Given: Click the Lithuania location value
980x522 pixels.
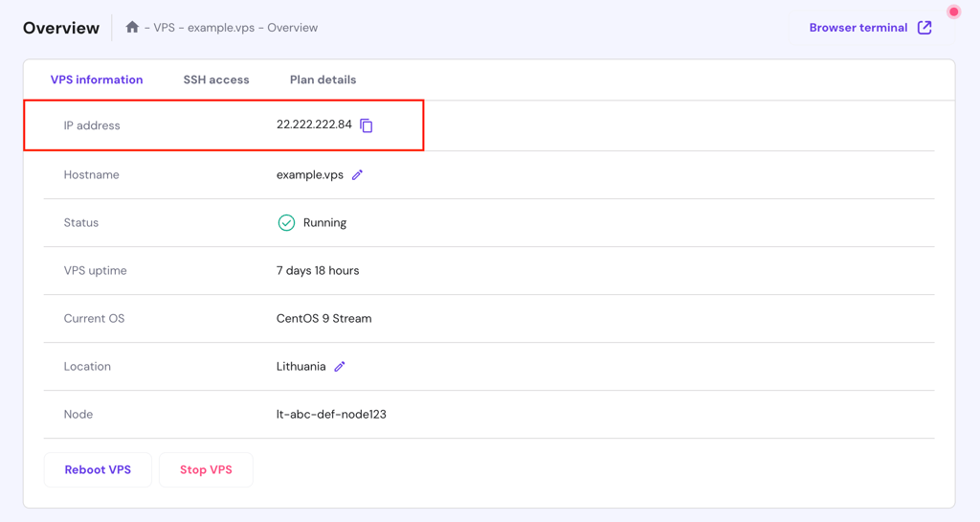Looking at the screenshot, I should click(x=301, y=366).
